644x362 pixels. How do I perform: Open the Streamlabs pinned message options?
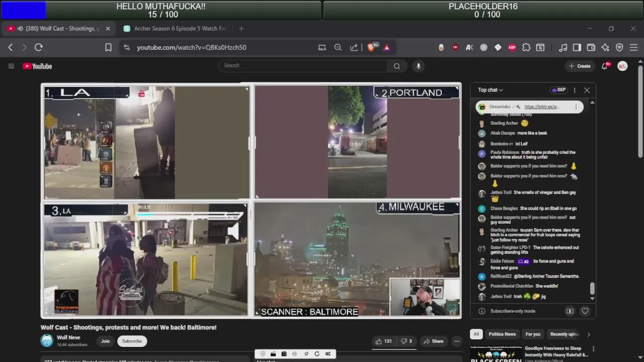pos(576,107)
